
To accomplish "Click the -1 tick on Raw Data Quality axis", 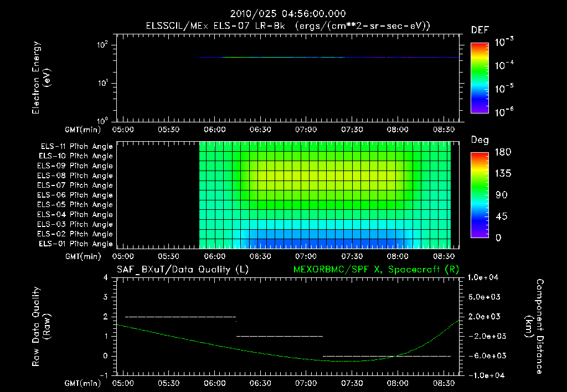I will click(x=104, y=375).
